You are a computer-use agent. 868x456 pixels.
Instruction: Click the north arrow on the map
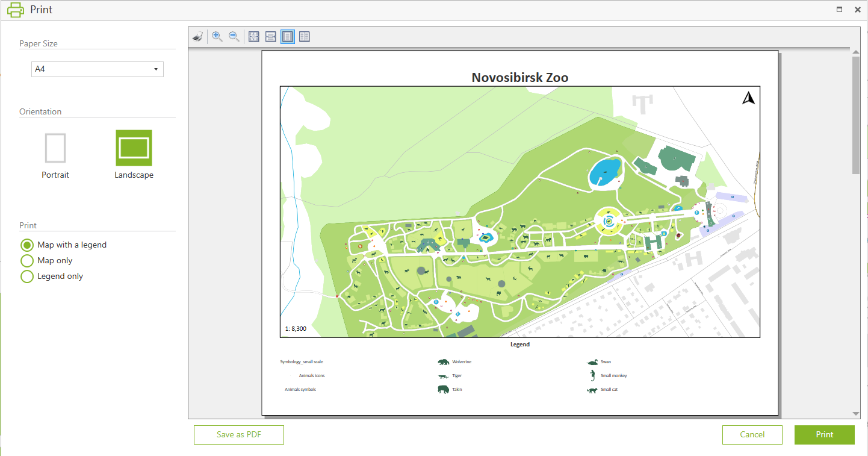pyautogui.click(x=748, y=98)
